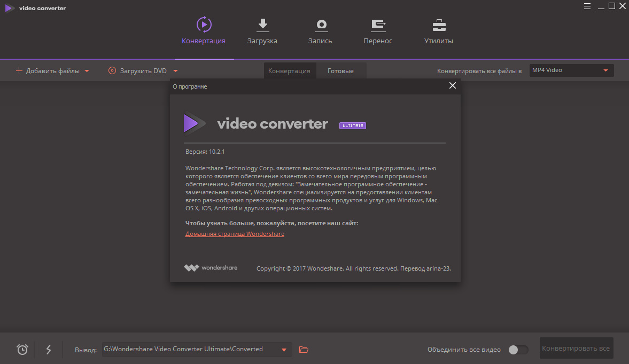The image size is (629, 364).
Task: Click the lightning bolt high-speed conversion icon
Action: tap(49, 350)
